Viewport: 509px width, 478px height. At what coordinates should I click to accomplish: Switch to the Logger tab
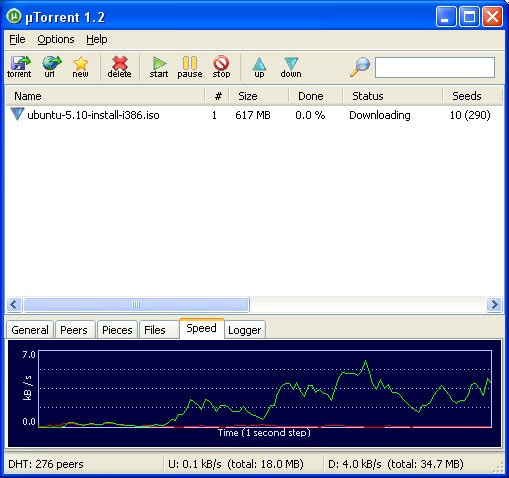pyautogui.click(x=244, y=330)
